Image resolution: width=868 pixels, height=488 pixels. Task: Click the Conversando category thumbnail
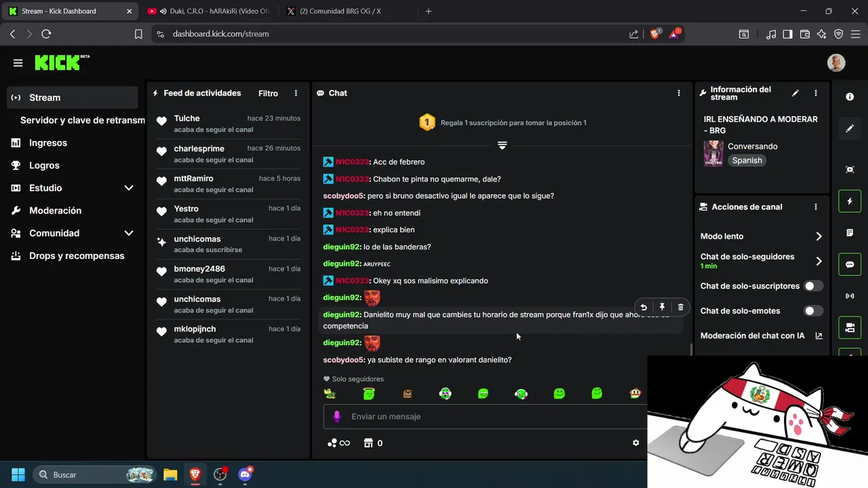tap(713, 153)
